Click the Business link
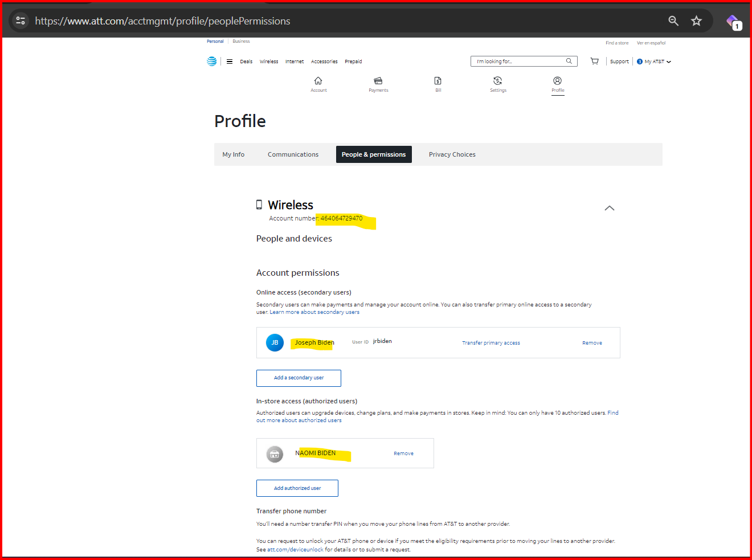 241,41
